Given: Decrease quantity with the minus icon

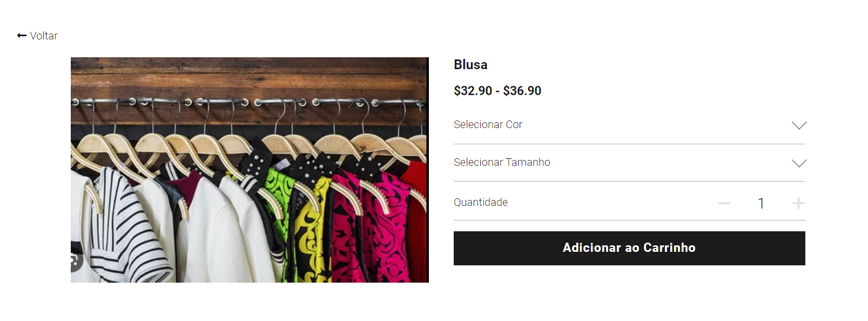Looking at the screenshot, I should point(724,203).
